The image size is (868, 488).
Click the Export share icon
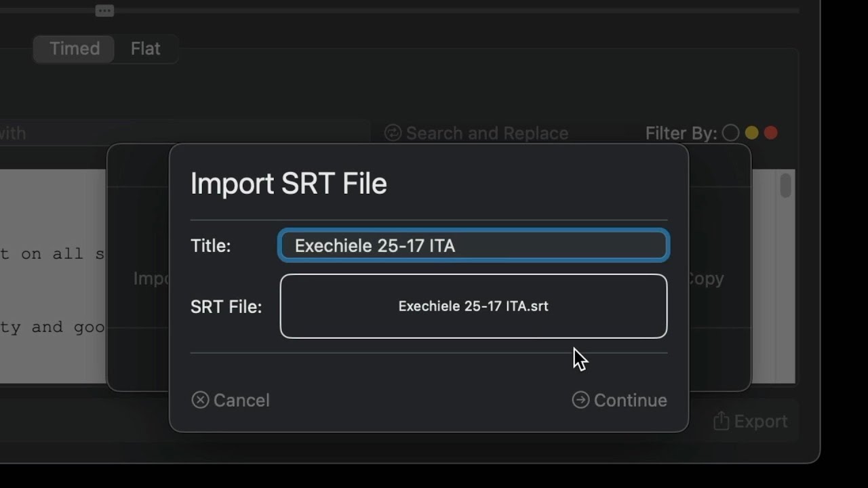pos(721,422)
